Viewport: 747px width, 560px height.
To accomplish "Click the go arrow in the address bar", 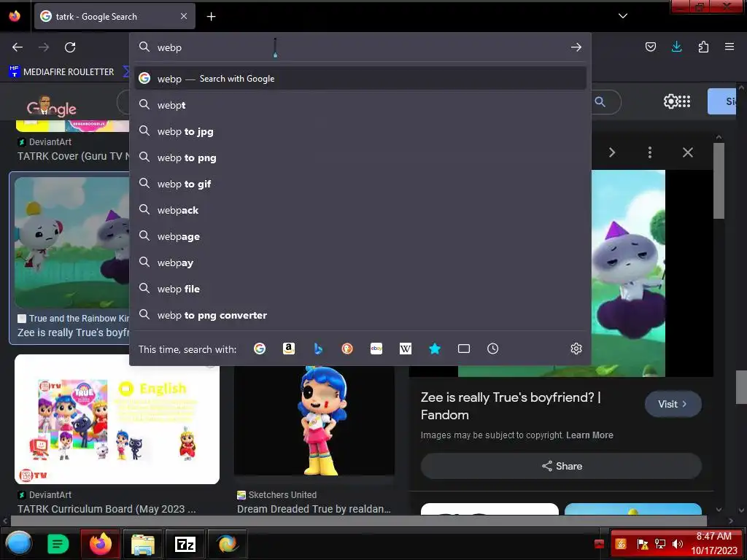I will (576, 47).
